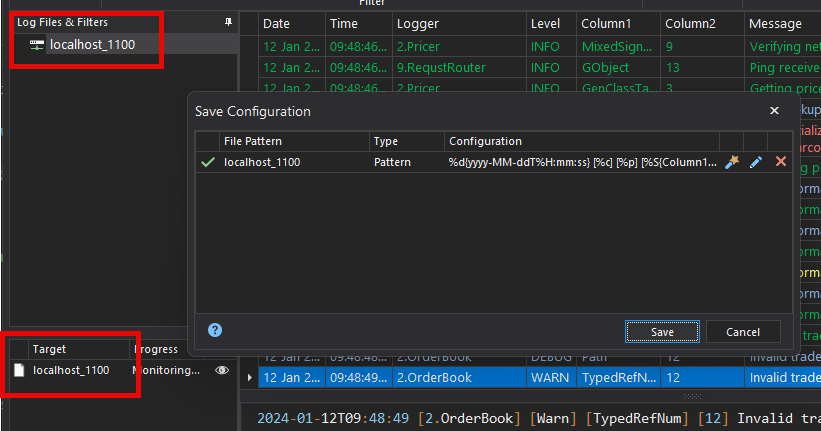The image size is (821, 431).
Task: Click the %d{yyyy-MM-ddT%H:mm:ss} configuration cell
Action: [582, 162]
